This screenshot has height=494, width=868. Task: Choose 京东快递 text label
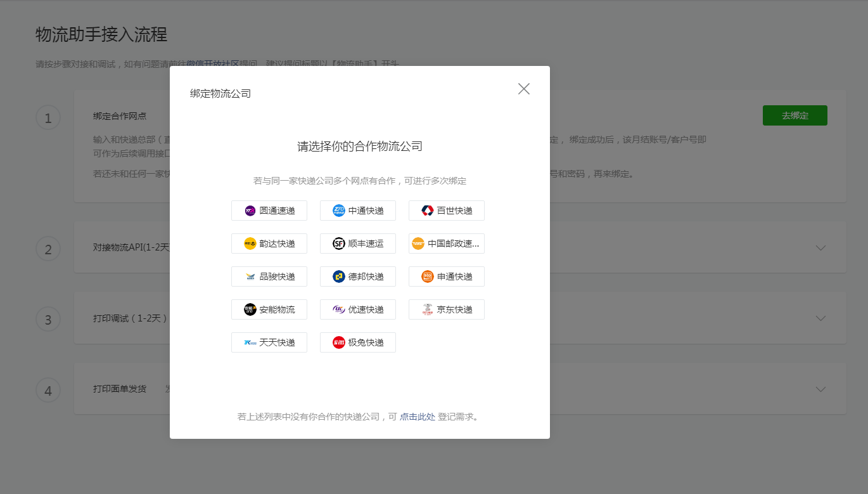pyautogui.click(x=455, y=309)
